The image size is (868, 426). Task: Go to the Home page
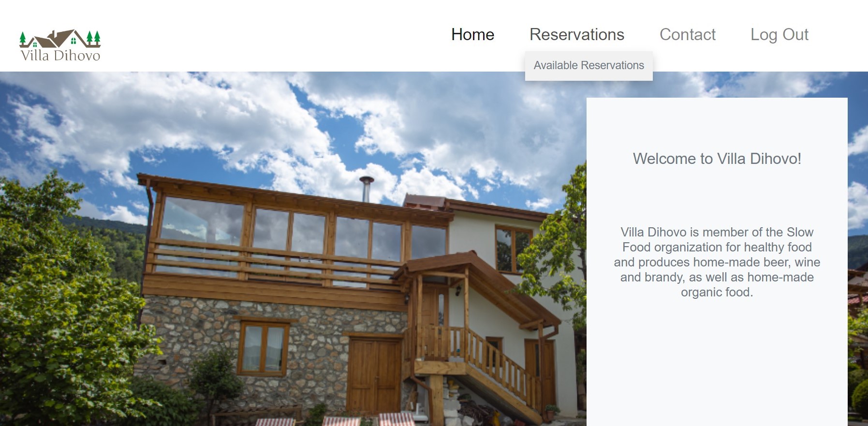472,34
